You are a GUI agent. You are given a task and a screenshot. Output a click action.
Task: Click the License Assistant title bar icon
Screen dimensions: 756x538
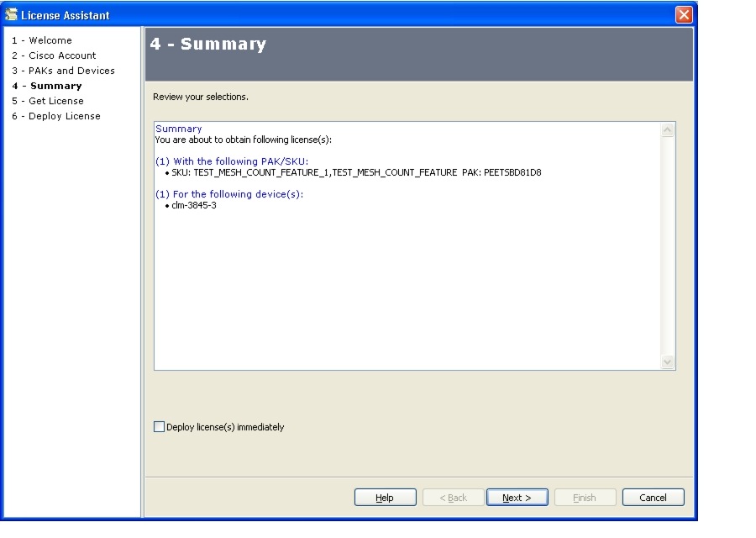pyautogui.click(x=12, y=14)
